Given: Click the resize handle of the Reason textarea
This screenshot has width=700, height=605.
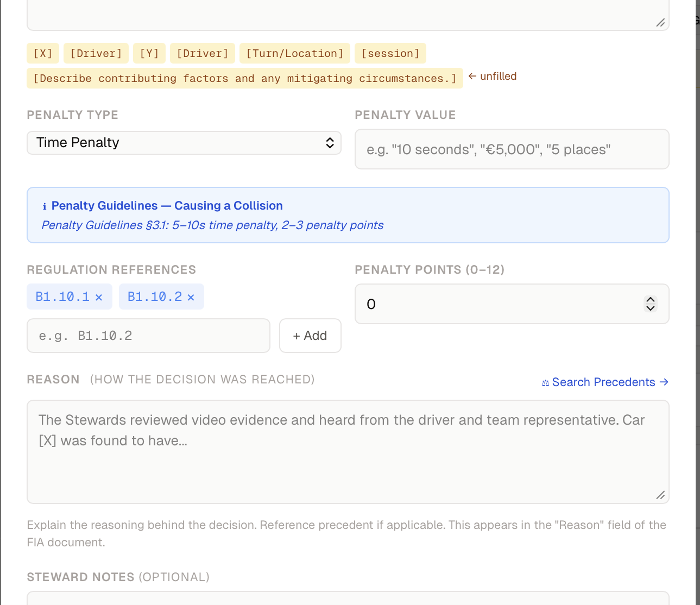Looking at the screenshot, I should pyautogui.click(x=660, y=495).
